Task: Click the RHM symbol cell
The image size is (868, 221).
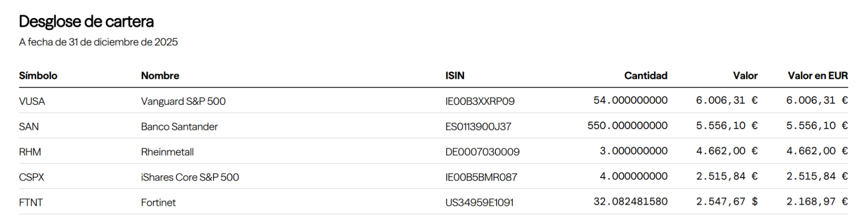Action: (30, 152)
